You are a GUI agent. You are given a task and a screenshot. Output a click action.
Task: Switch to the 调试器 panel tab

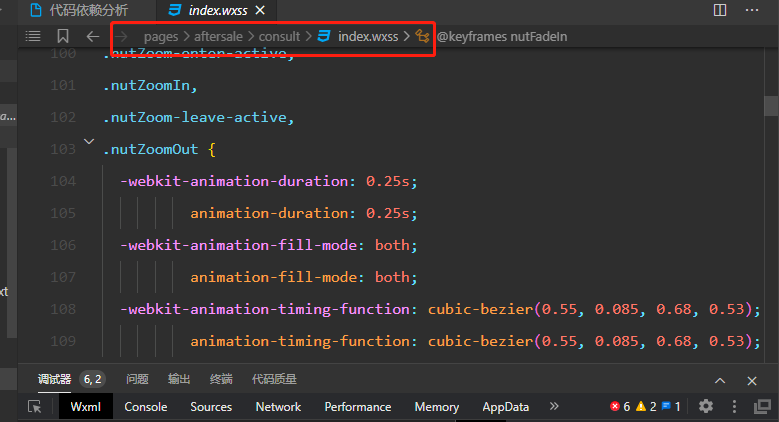[x=55, y=380]
